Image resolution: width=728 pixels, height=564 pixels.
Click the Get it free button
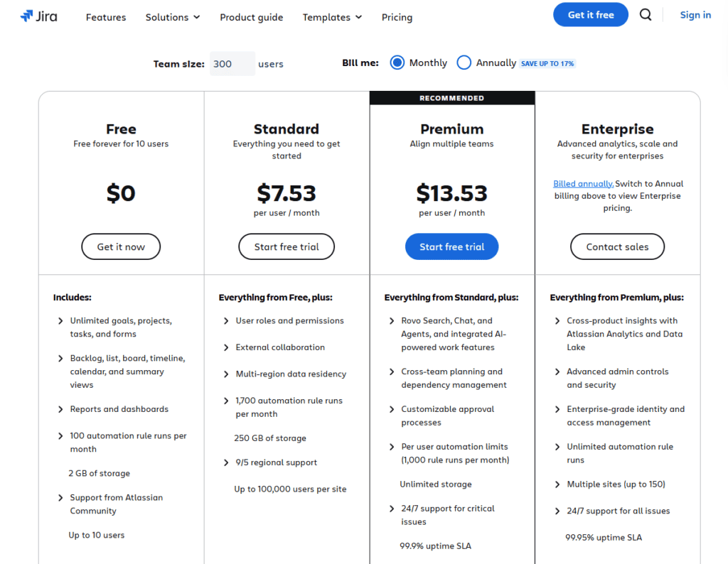click(591, 15)
